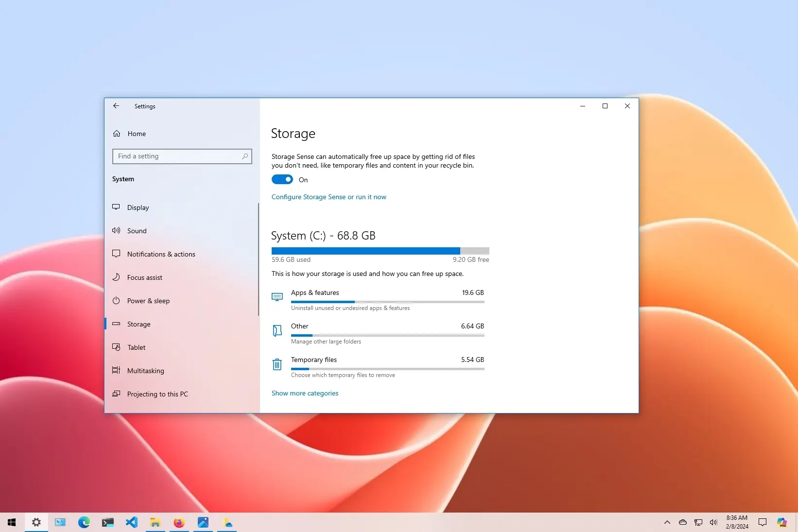Click Configure Storage Sense or run it now
The width and height of the screenshot is (798, 532).
[329, 197]
